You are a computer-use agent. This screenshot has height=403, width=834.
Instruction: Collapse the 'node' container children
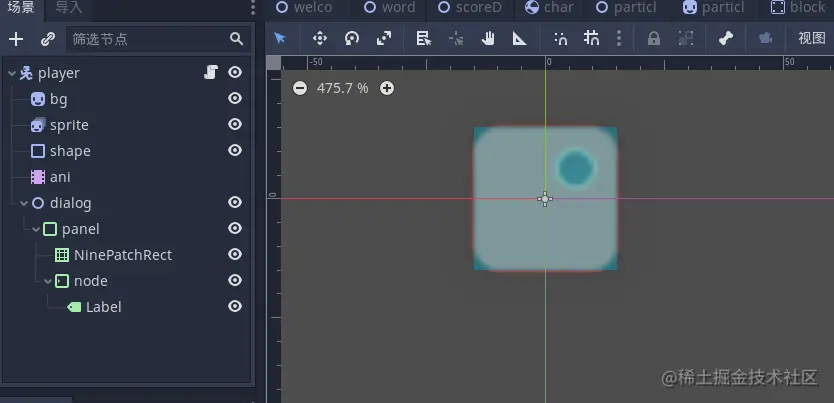click(x=48, y=281)
